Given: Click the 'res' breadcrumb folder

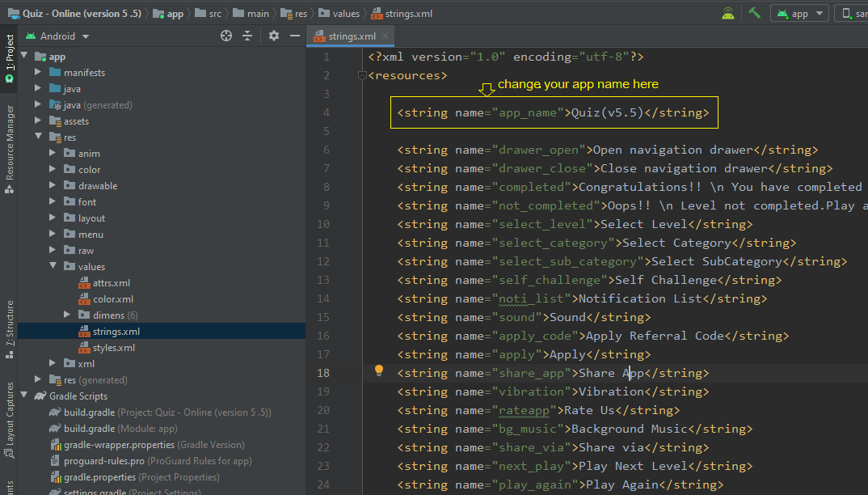Looking at the screenshot, I should click(294, 13).
